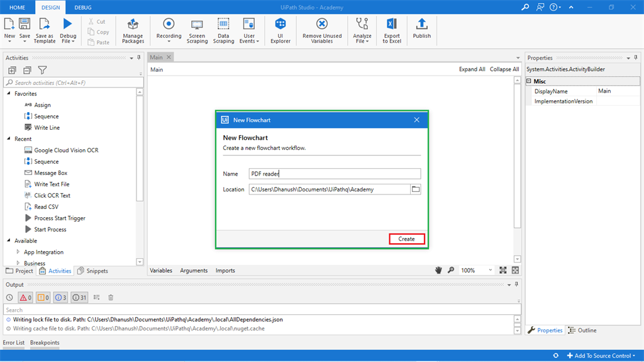Open UI Explorer

point(280,30)
